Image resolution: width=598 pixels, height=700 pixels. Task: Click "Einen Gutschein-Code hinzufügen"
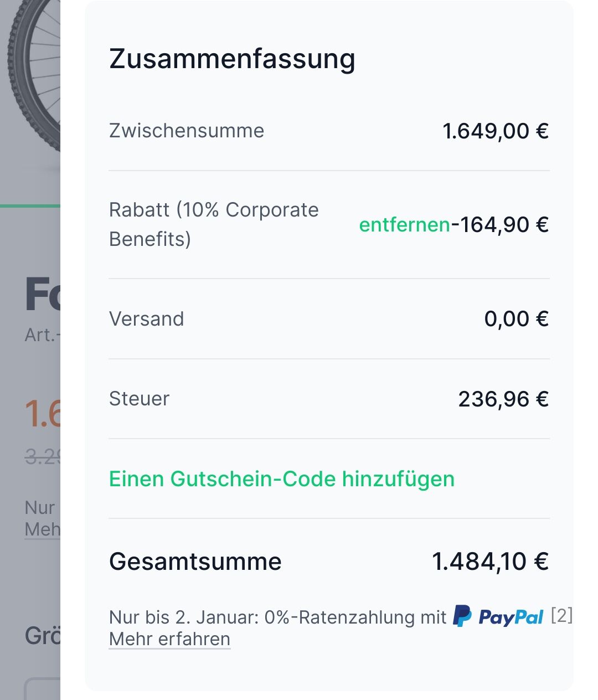tap(281, 479)
